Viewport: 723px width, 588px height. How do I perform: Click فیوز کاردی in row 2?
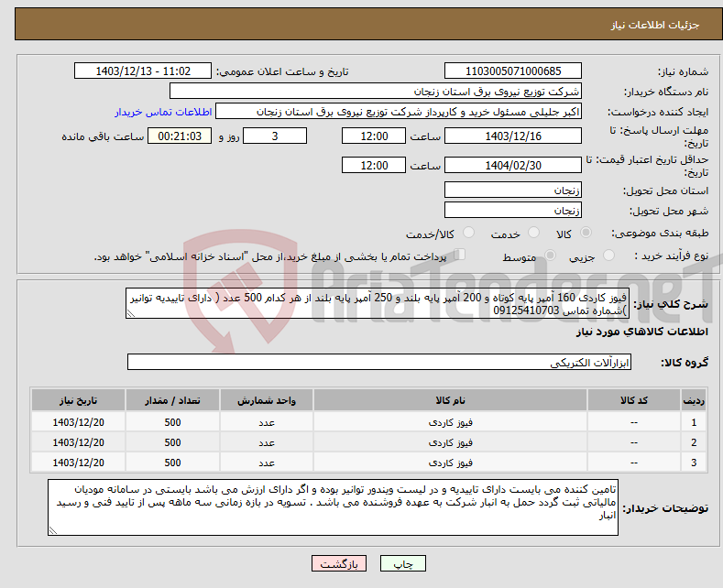(451, 442)
